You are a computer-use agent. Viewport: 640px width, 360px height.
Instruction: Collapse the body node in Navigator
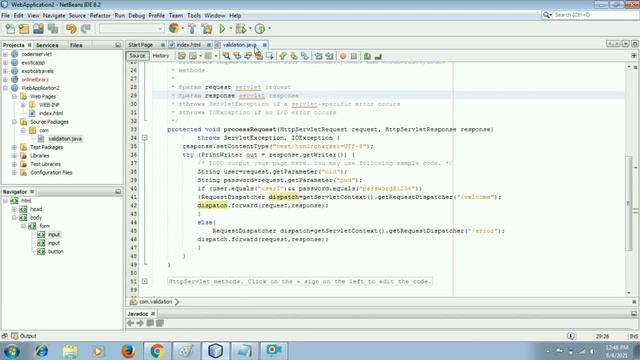14,218
